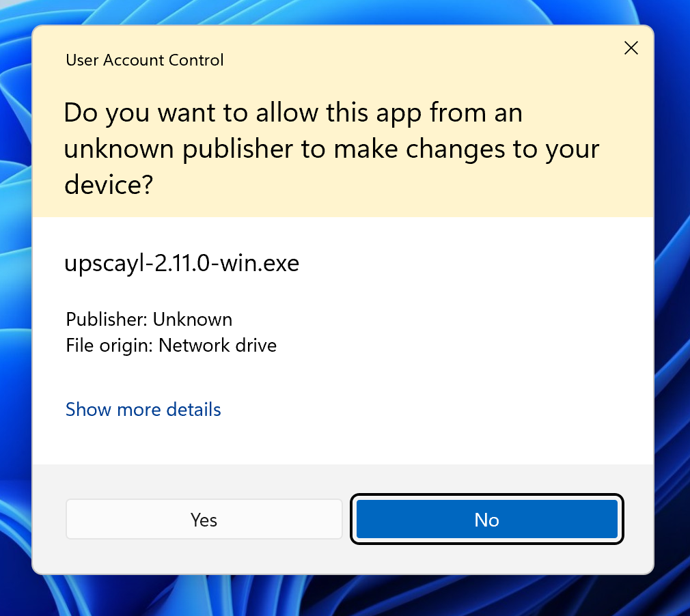The width and height of the screenshot is (690, 616).
Task: Close the User Account Control dialog
Action: coord(631,48)
